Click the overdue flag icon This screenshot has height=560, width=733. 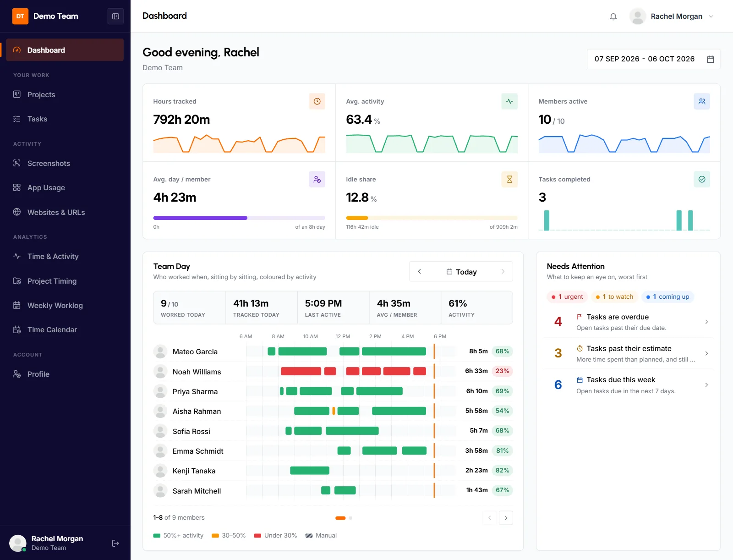point(580,317)
